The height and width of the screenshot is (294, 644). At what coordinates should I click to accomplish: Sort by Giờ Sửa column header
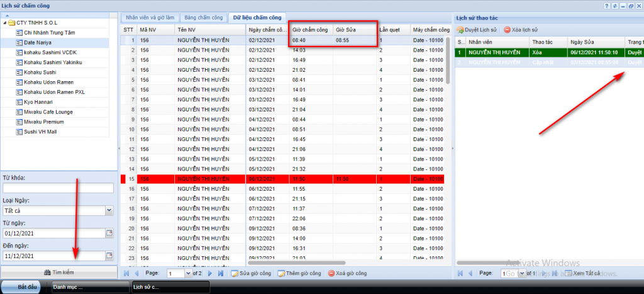(x=354, y=30)
